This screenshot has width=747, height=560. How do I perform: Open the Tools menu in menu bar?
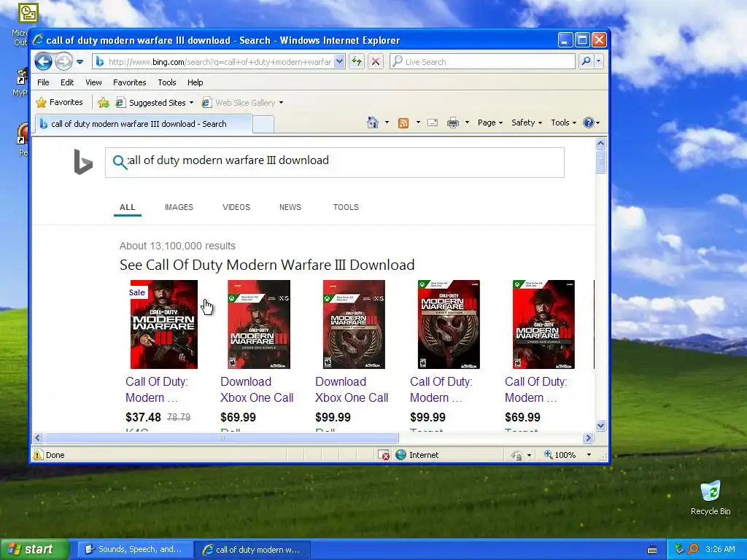167,82
